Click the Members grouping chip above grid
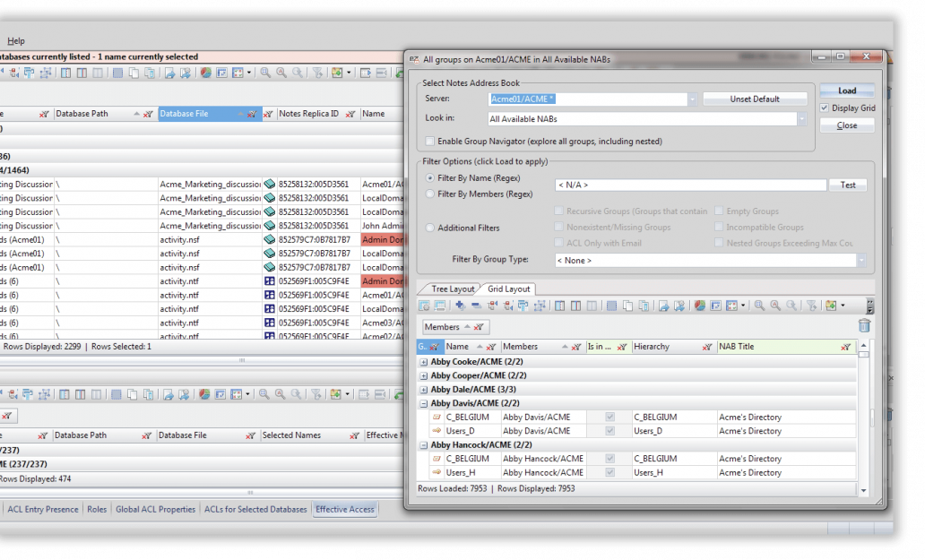The width and height of the screenshot is (925, 560). click(455, 326)
